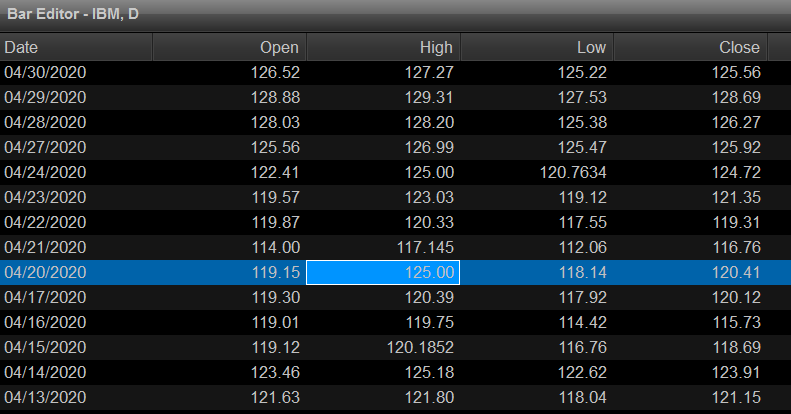
Task: Select the highlighted High cell 125.00 for 04/20/2020
Action: (383, 272)
